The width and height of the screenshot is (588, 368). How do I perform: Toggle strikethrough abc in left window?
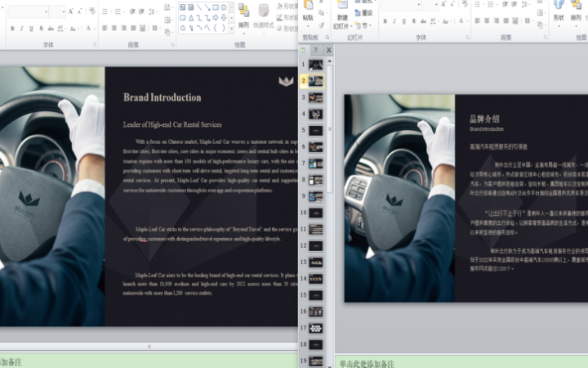tap(51, 29)
